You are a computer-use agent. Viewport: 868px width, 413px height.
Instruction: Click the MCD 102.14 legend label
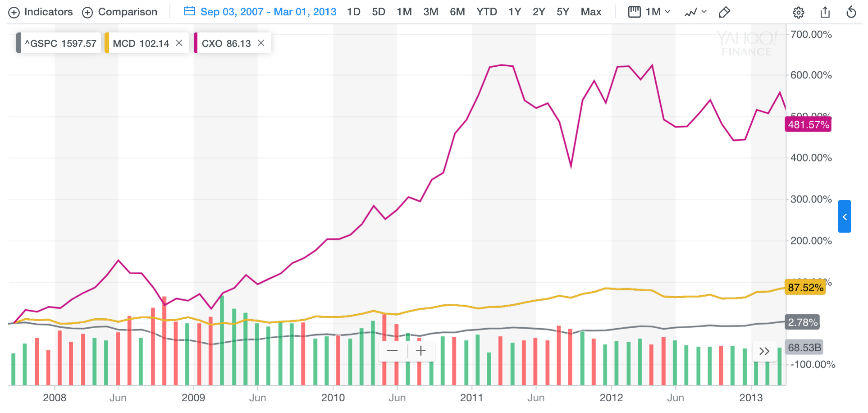[141, 43]
